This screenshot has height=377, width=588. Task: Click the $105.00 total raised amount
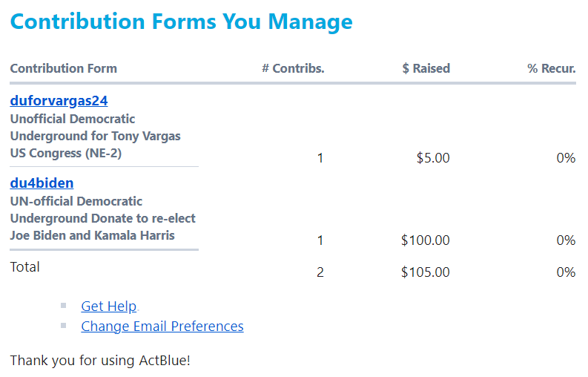click(x=425, y=272)
